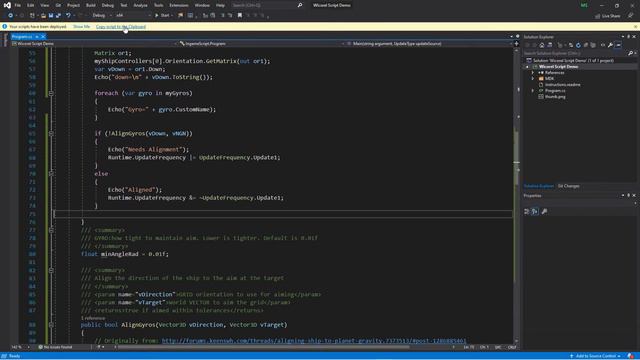Click the Open File toolbar icon
640x360 pixels.
[x=43, y=16]
